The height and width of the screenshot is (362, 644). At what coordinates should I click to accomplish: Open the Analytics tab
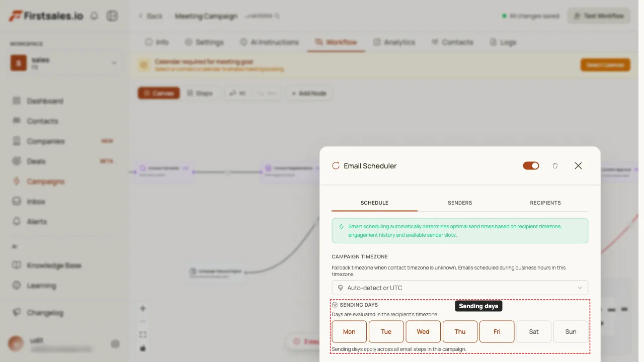click(x=394, y=42)
